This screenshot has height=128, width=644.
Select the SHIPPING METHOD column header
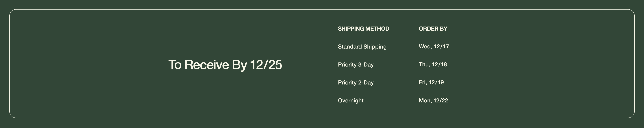point(364,29)
